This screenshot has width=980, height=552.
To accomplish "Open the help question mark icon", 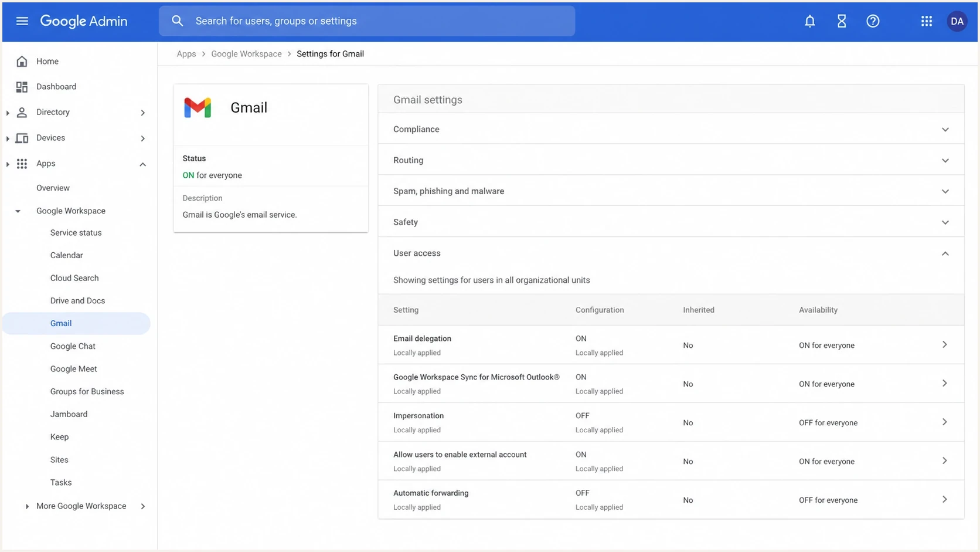I will point(873,21).
